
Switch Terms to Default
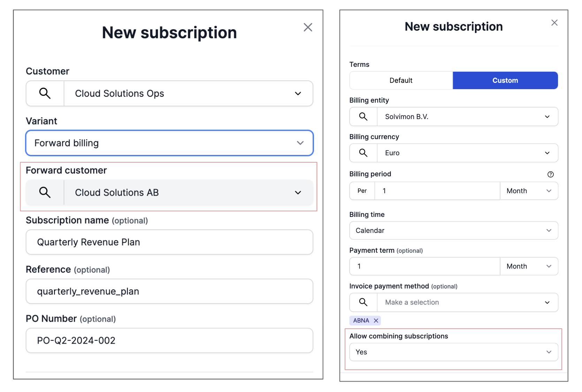[x=400, y=80]
